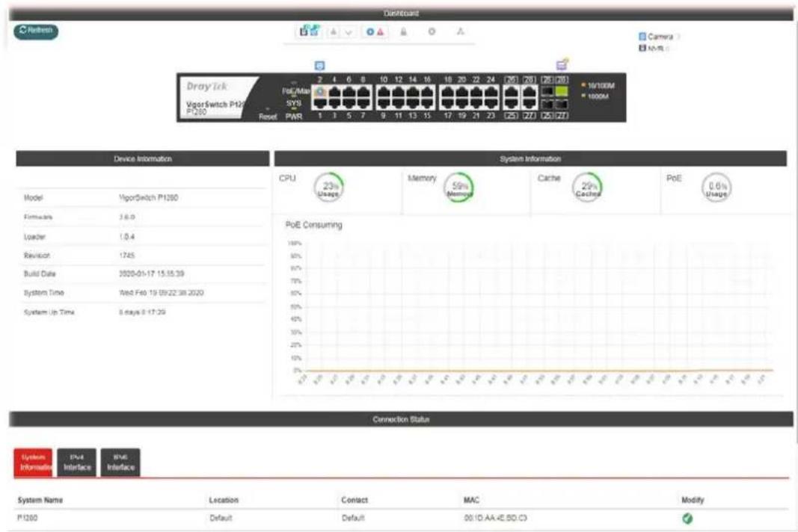Select port 23 on the switch panel
The height and width of the screenshot is (532, 798).
(491, 103)
